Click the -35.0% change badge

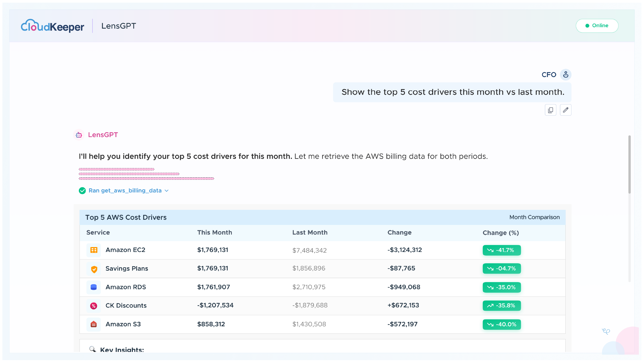point(502,287)
